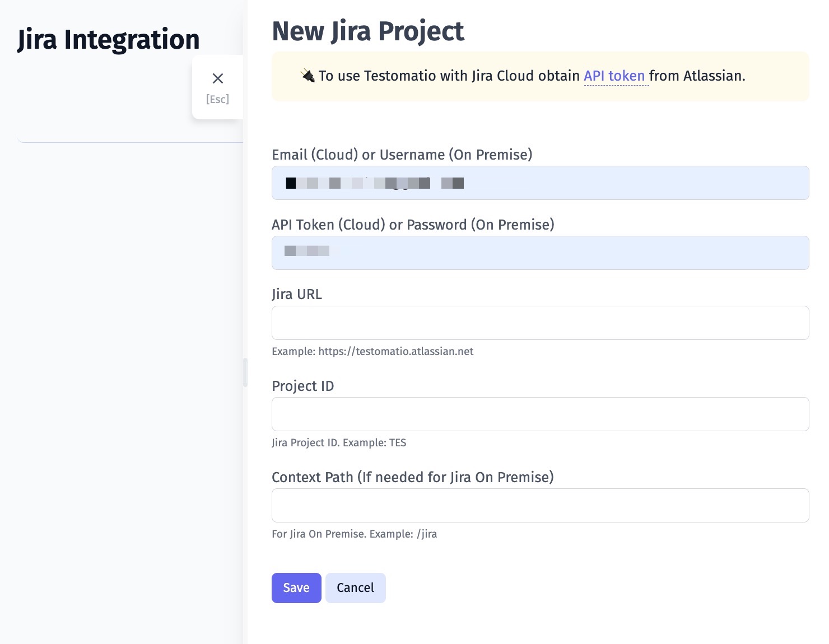Click the 'Context Path' field label
The width and height of the screenshot is (829, 644).
tap(412, 477)
